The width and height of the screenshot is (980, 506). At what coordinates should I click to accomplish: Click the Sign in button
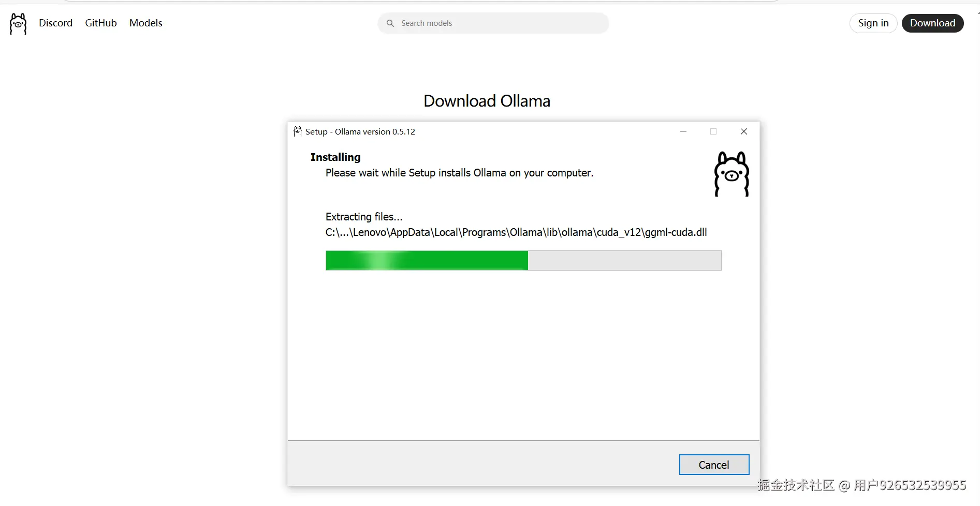(x=873, y=23)
